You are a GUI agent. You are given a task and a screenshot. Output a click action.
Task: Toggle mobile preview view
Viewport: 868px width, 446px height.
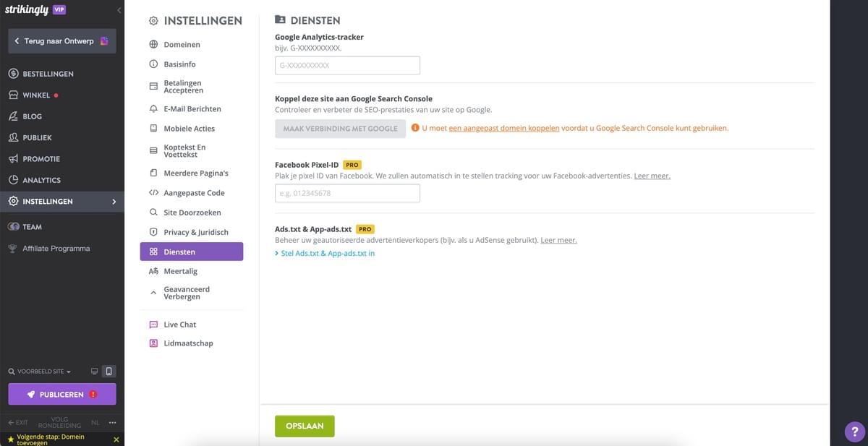108,370
